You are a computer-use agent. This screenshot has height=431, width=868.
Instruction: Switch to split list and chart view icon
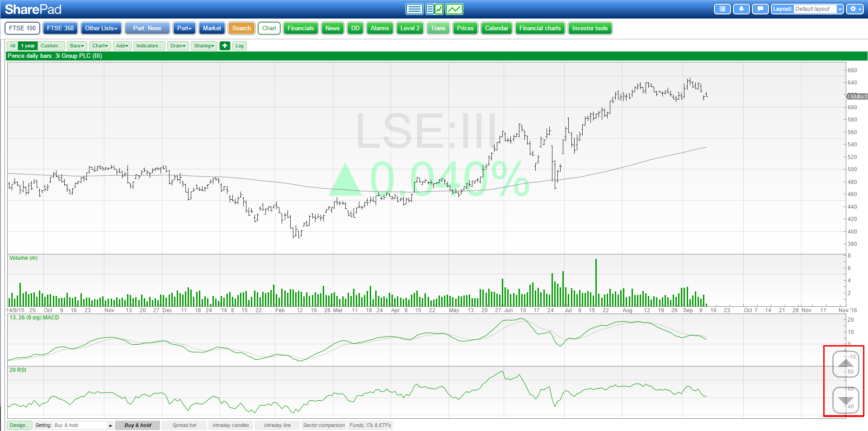pos(434,9)
